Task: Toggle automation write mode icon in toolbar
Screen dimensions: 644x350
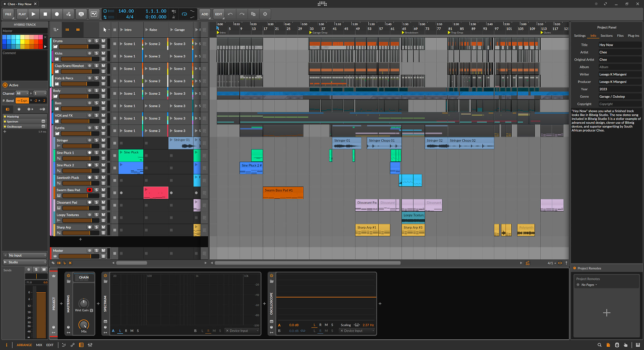Action: click(68, 14)
